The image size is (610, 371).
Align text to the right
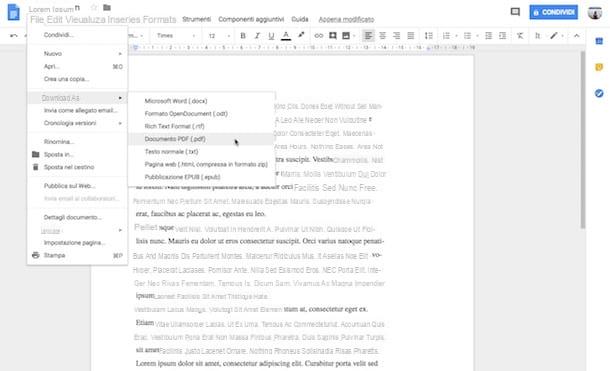pos(396,36)
